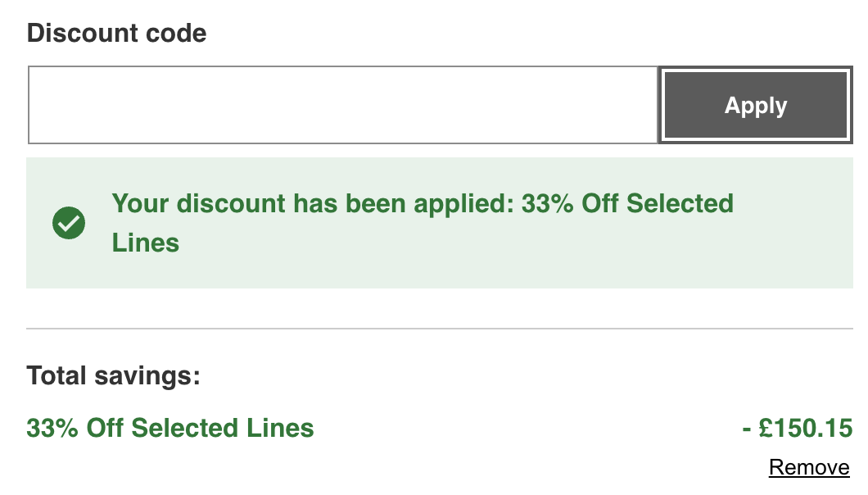The width and height of the screenshot is (868, 495).
Task: Click the "33% Off Selected" text in banner
Action: click(627, 203)
